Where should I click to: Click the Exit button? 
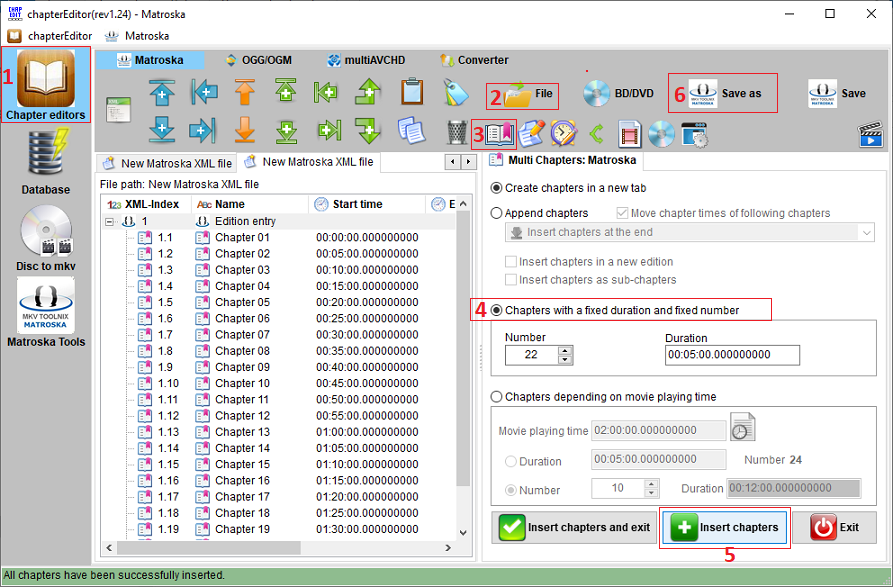pyautogui.click(x=834, y=527)
